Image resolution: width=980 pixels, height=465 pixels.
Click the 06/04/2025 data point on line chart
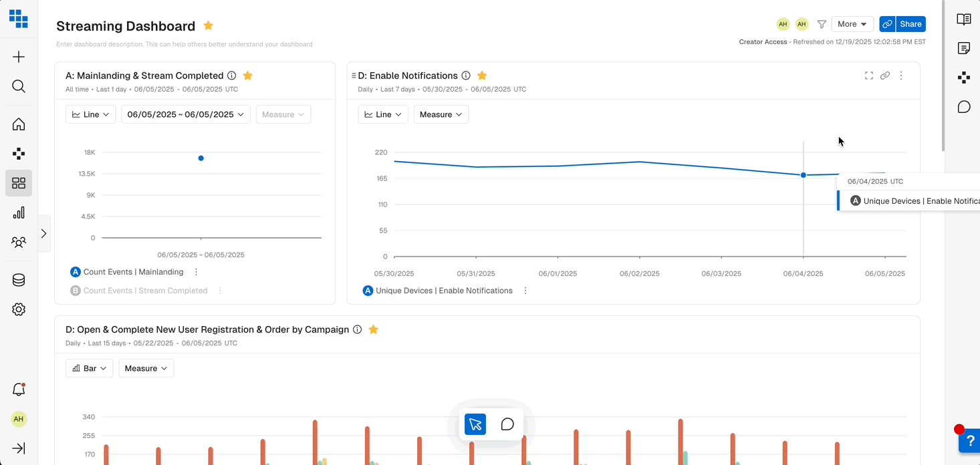pos(804,175)
